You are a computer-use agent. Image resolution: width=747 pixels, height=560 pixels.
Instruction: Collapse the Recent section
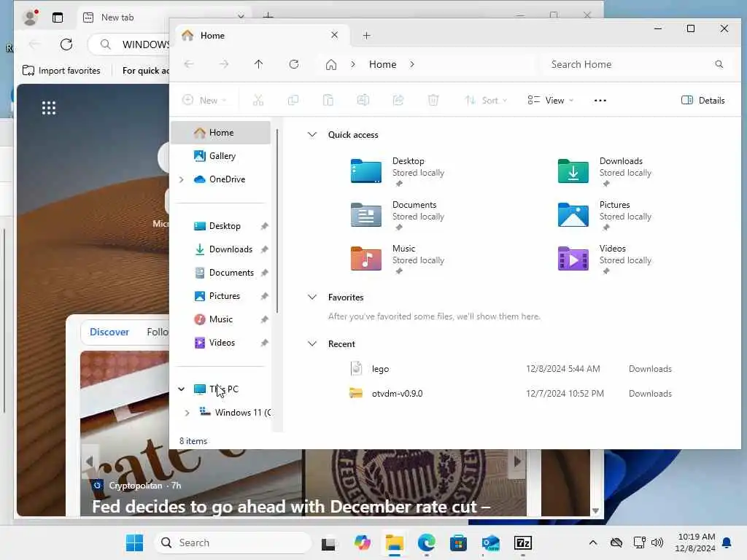click(x=312, y=344)
